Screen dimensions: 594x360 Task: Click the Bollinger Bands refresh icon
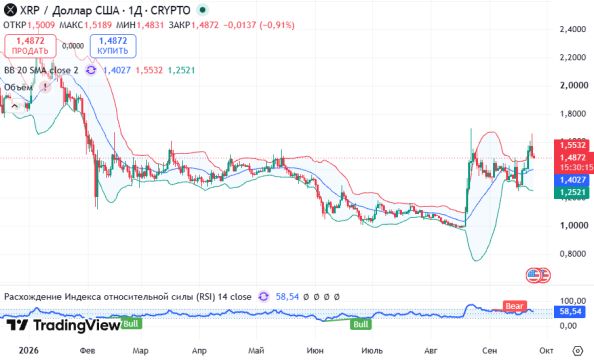tap(91, 70)
